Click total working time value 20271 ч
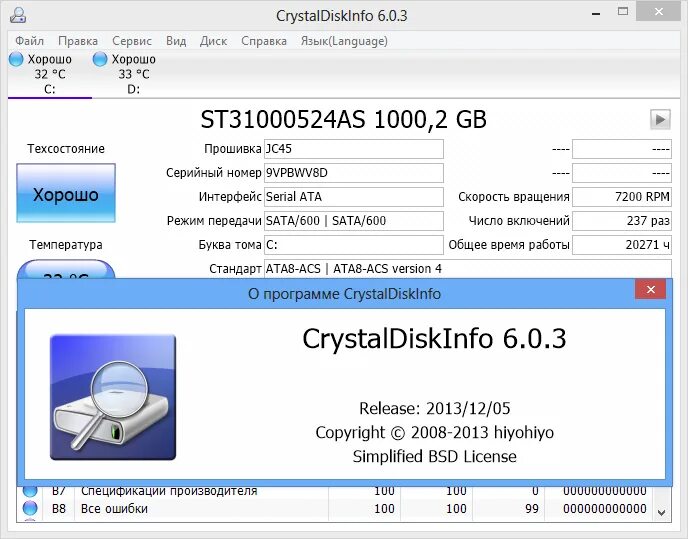 [x=622, y=244]
